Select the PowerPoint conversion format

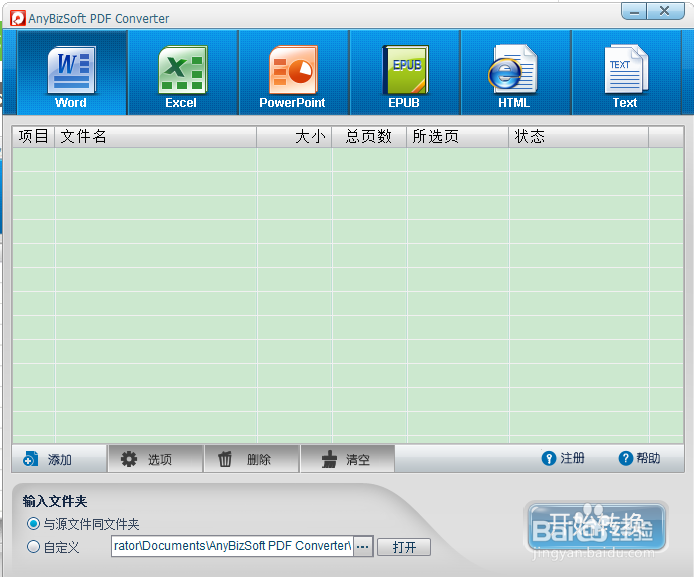(x=294, y=73)
